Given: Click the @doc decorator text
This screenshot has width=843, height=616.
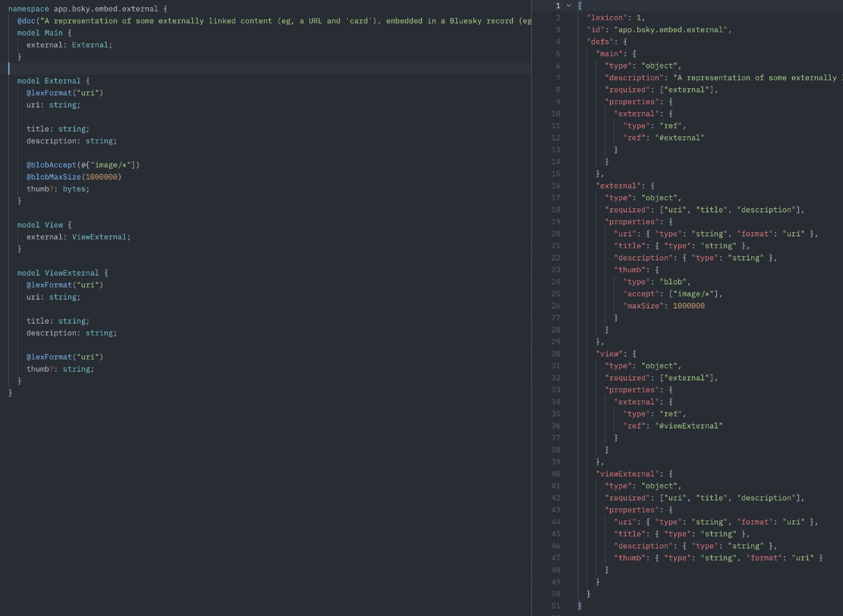Looking at the screenshot, I should 26,21.
